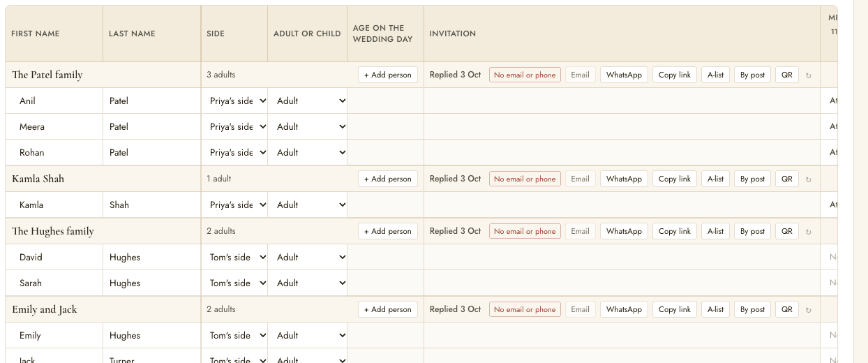This screenshot has width=868, height=363.
Task: Click the Adult or Child column header
Action: [x=307, y=34]
